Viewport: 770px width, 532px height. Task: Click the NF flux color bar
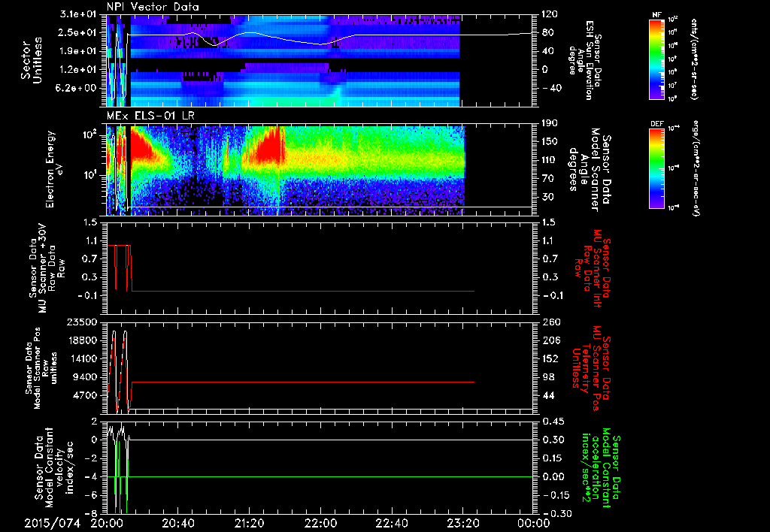pyautogui.click(x=657, y=59)
